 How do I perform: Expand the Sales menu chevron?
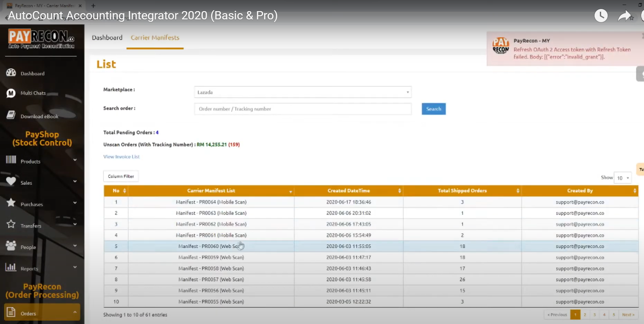point(75,181)
